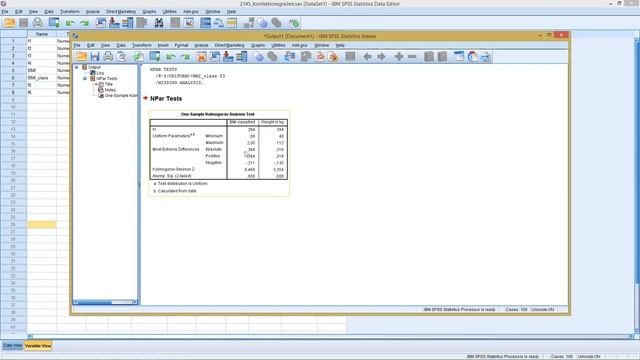
Task: Undo last action in Viewer toolbar
Action: pyautogui.click(x=171, y=57)
